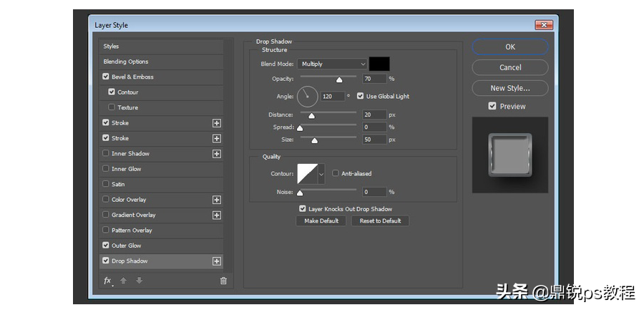Image resolution: width=644 pixels, height=310 pixels.
Task: Uncheck the second Stroke checkbox
Action: (x=106, y=138)
